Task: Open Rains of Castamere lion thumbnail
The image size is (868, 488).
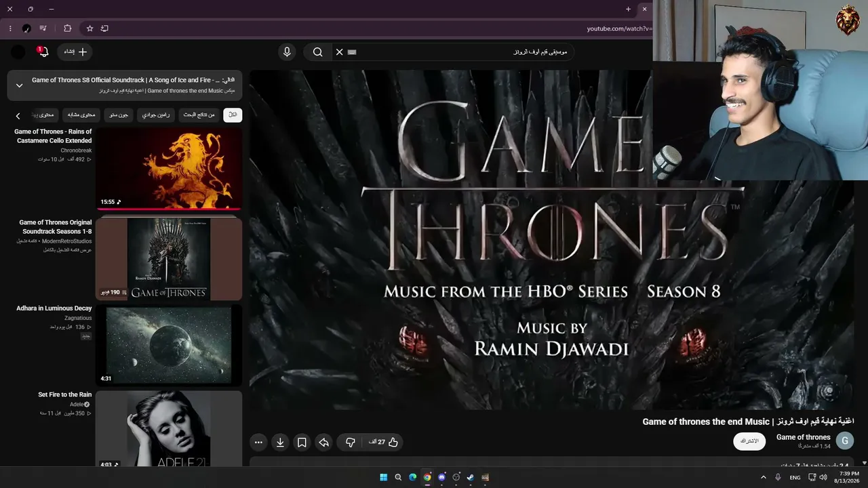Action: (x=168, y=169)
